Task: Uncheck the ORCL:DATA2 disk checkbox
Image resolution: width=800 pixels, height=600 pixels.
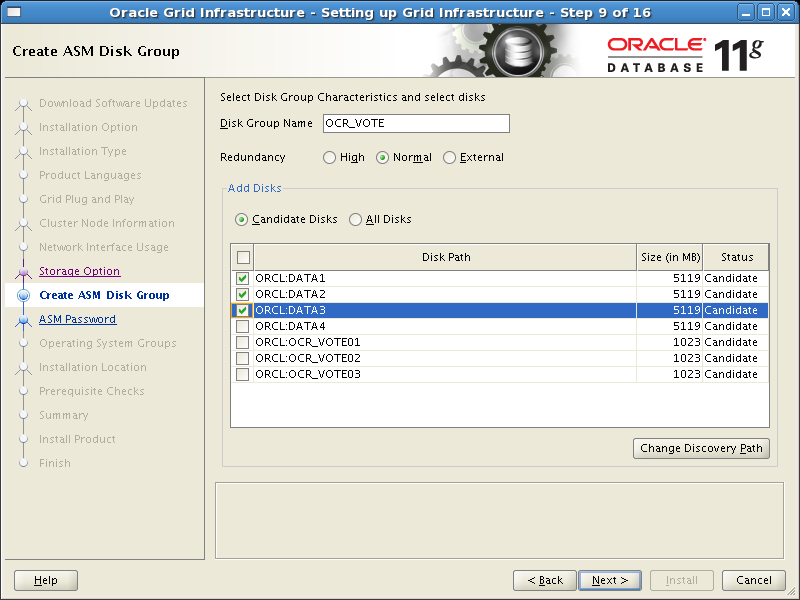Action: coord(242,294)
